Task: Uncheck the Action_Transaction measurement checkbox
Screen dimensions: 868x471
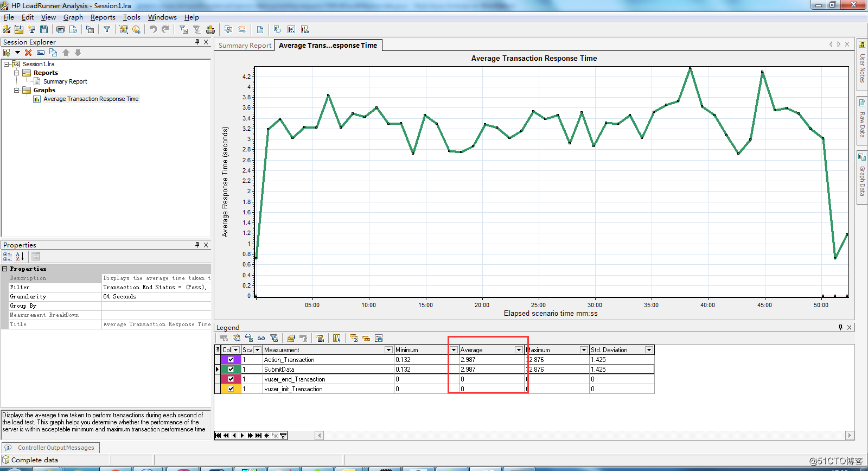Action: [x=231, y=359]
